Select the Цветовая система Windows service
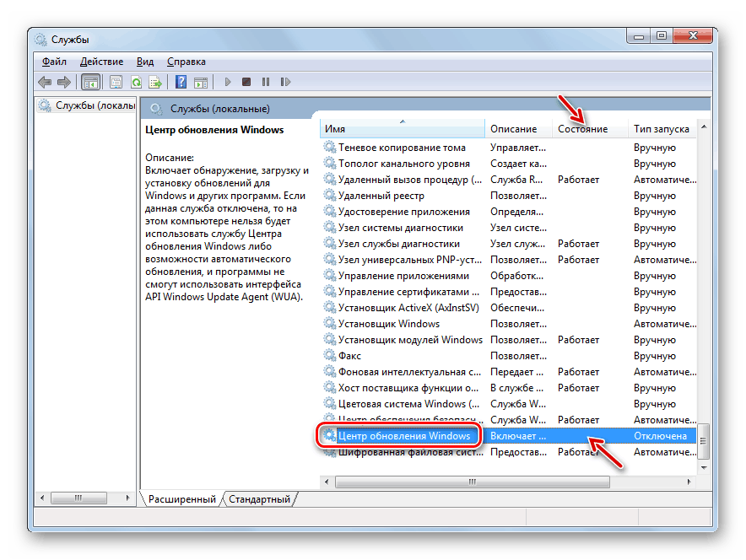746x560 pixels. click(x=508, y=404)
